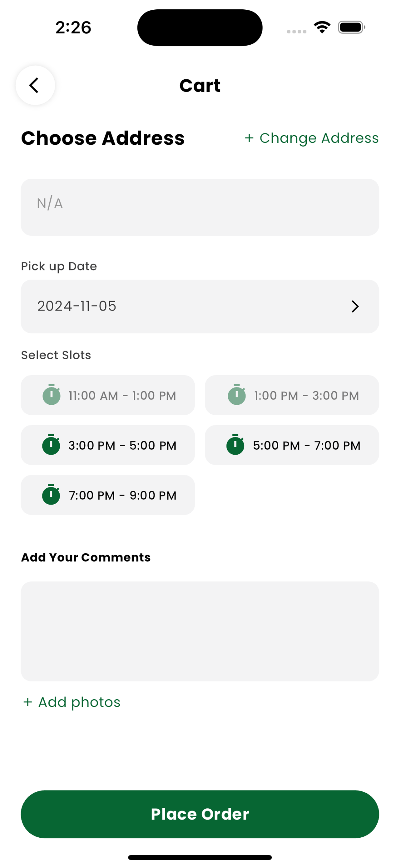Tap the plus icon beside Add photos

tap(27, 702)
